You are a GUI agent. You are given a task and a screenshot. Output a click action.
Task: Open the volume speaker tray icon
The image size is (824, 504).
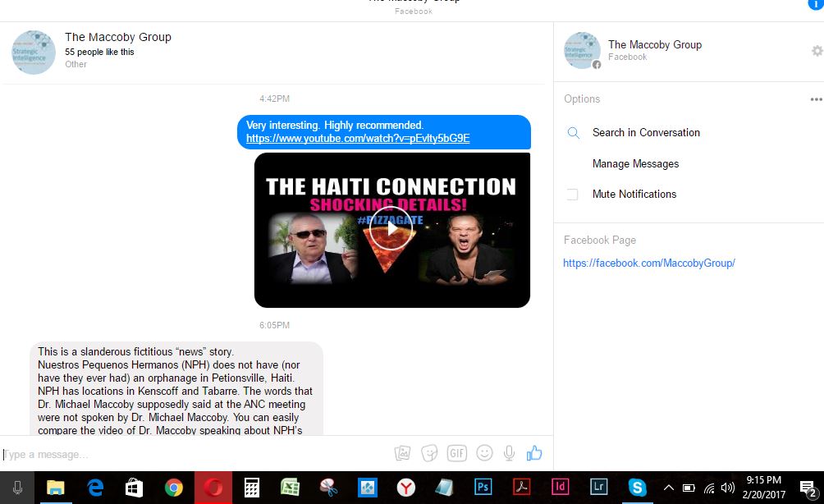[728, 488]
